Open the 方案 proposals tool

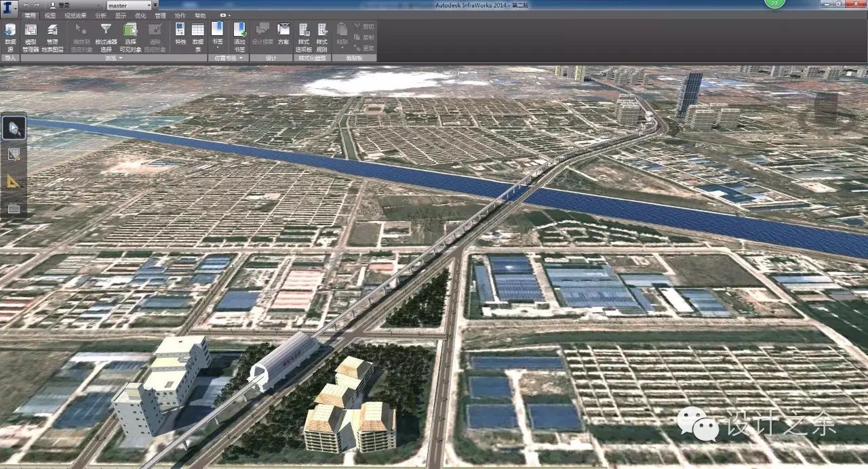pos(283,35)
